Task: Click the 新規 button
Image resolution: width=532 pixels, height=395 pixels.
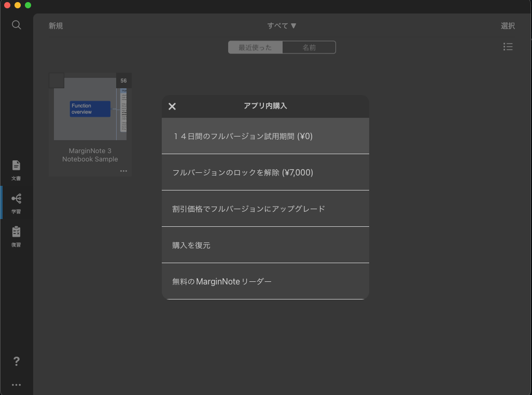Action: (x=55, y=26)
